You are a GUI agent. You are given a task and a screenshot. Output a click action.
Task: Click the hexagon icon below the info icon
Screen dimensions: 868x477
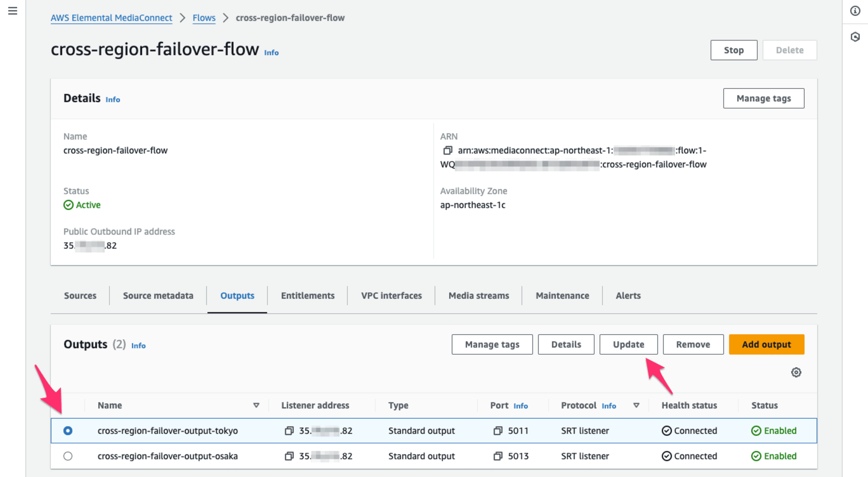pos(855,37)
